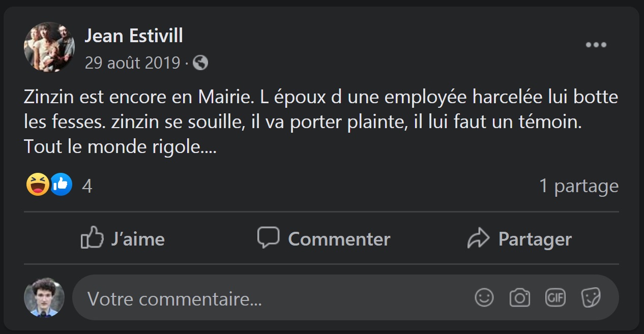Show who reacted via the count 4
This screenshot has width=644, height=334.
[x=87, y=186]
